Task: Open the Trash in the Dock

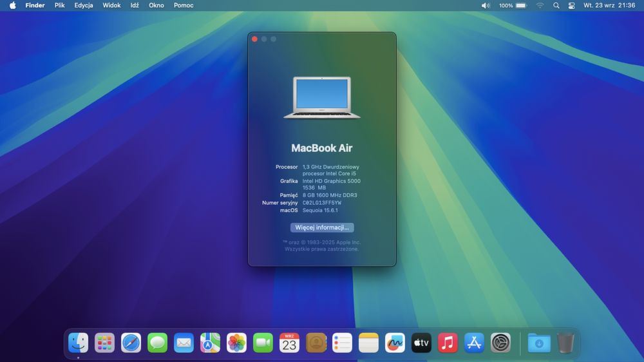Action: tap(565, 343)
